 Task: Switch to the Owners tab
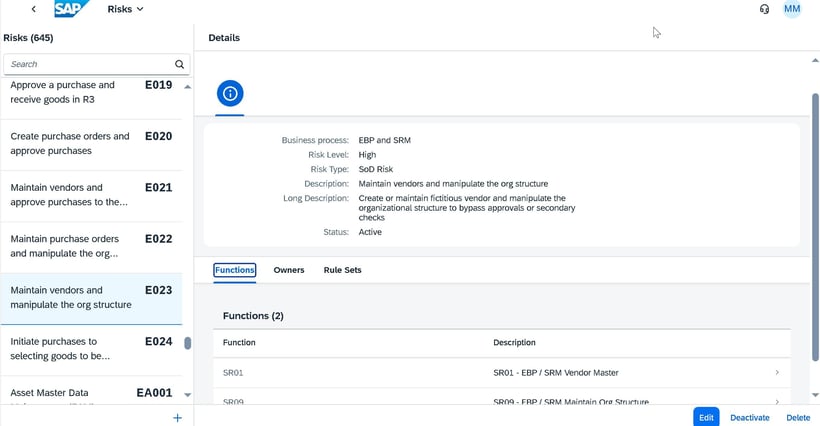click(x=289, y=270)
